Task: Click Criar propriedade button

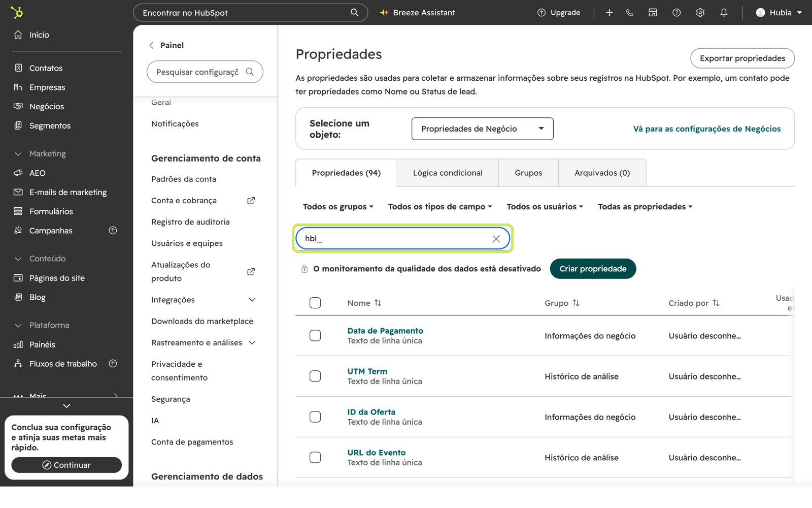Action: [x=593, y=269]
